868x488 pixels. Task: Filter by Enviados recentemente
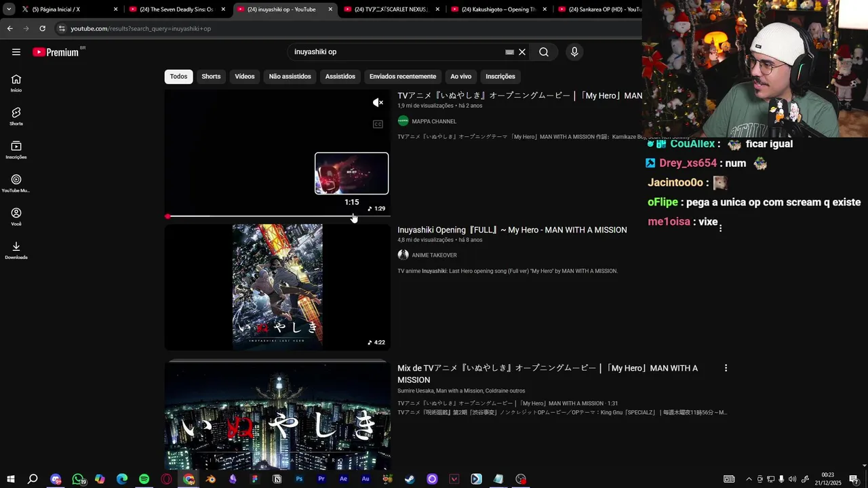(403, 77)
